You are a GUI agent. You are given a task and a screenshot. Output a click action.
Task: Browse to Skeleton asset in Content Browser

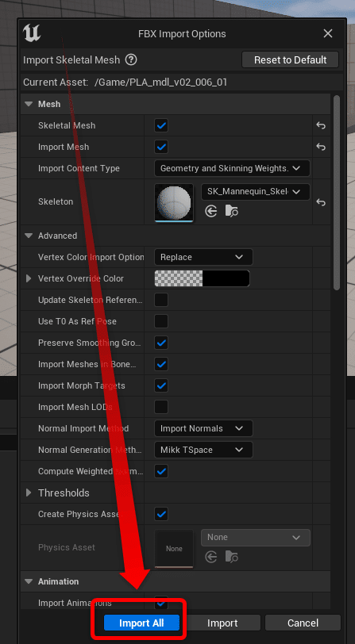click(232, 212)
